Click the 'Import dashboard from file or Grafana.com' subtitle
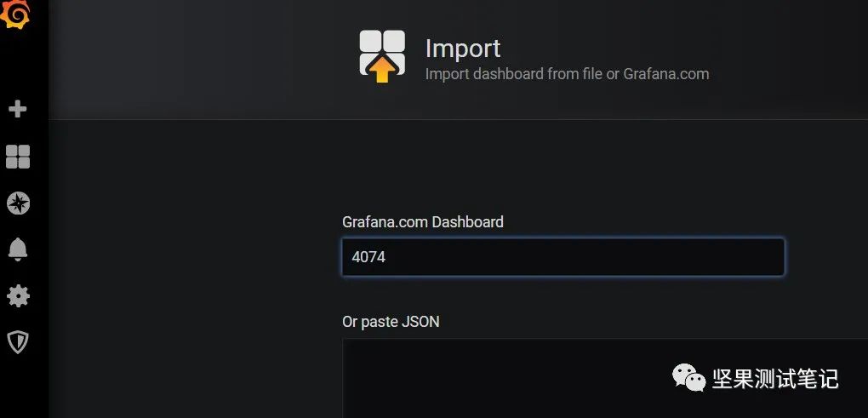The image size is (868, 418). click(567, 73)
